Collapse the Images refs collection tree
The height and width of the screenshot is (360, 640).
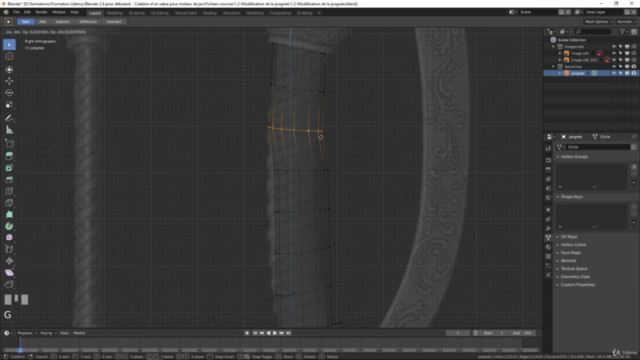point(553,47)
